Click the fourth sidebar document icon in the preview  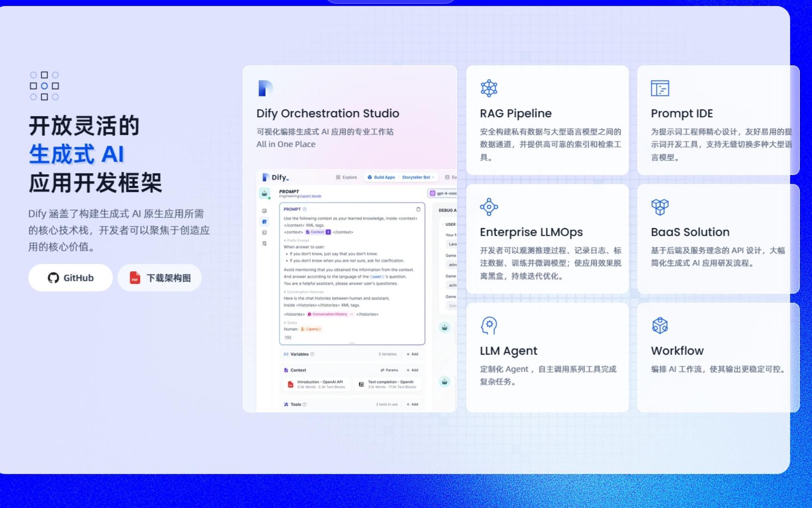coord(265,243)
